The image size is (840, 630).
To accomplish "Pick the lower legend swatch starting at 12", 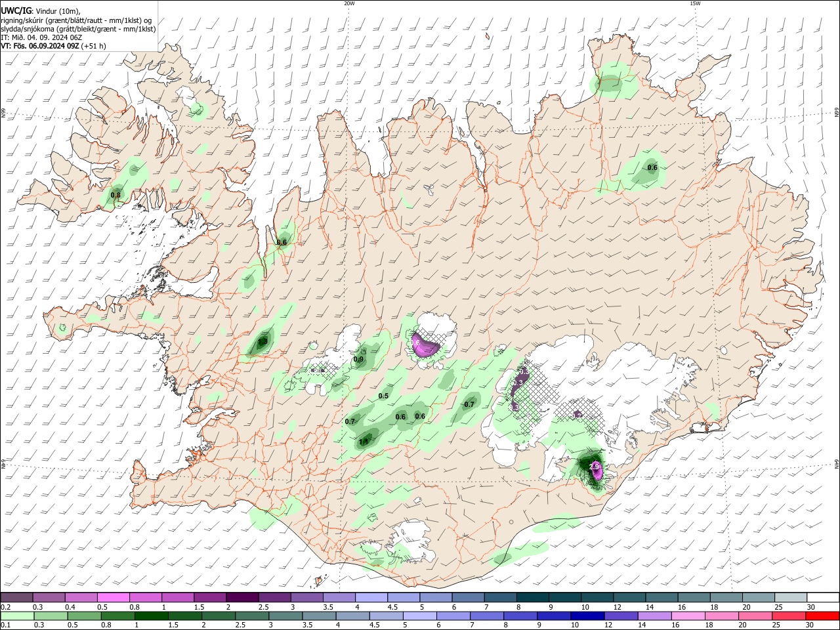I will (x=619, y=616).
